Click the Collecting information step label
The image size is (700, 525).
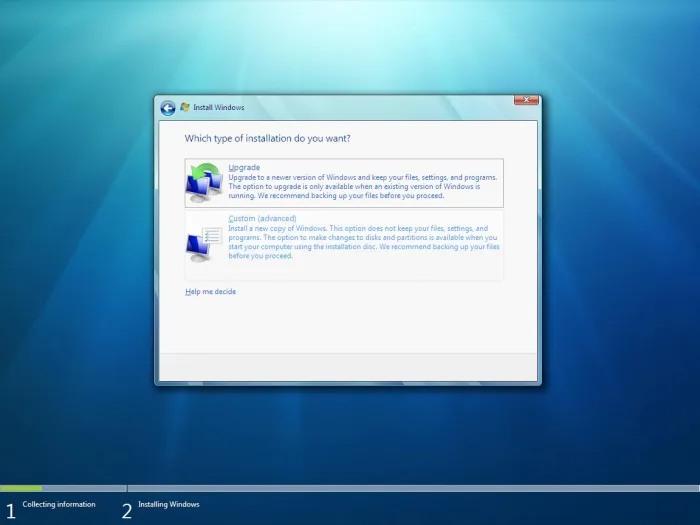59,505
